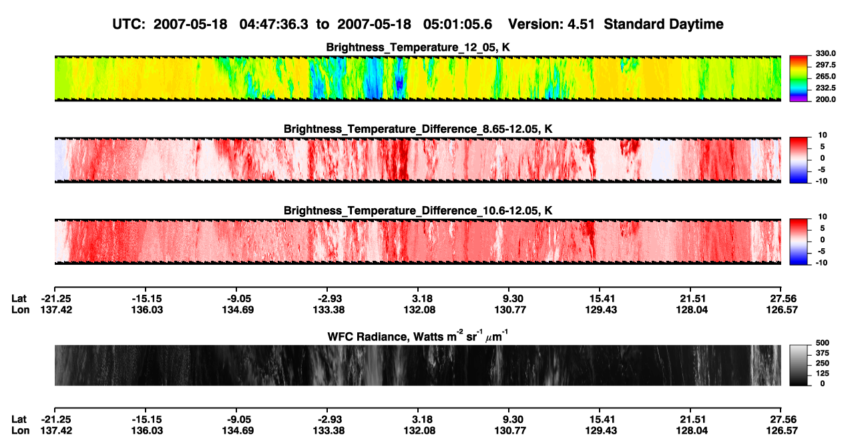Click the 'Lon' label below the WFC Radiance panel
This screenshot has height=445, width=868.
[x=20, y=431]
